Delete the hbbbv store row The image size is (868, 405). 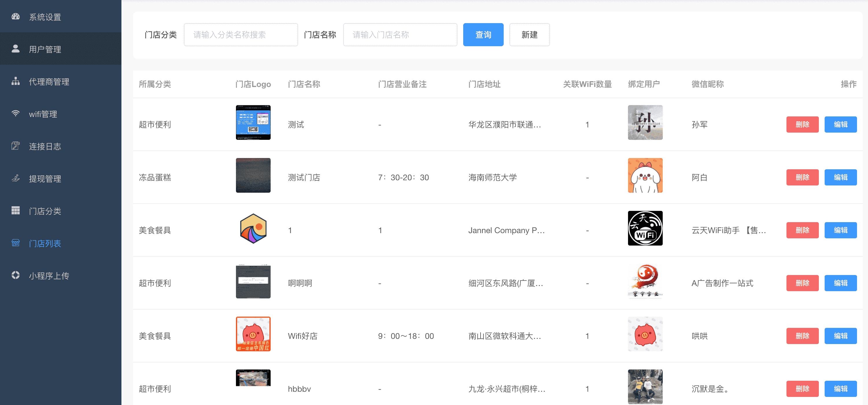802,389
